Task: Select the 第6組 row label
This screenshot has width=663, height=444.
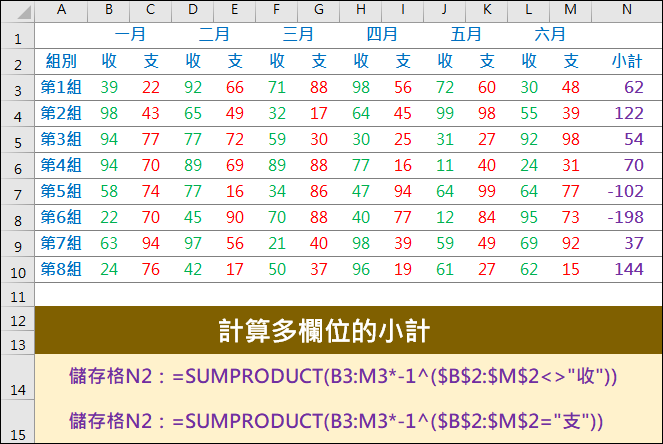Action: coord(61,217)
